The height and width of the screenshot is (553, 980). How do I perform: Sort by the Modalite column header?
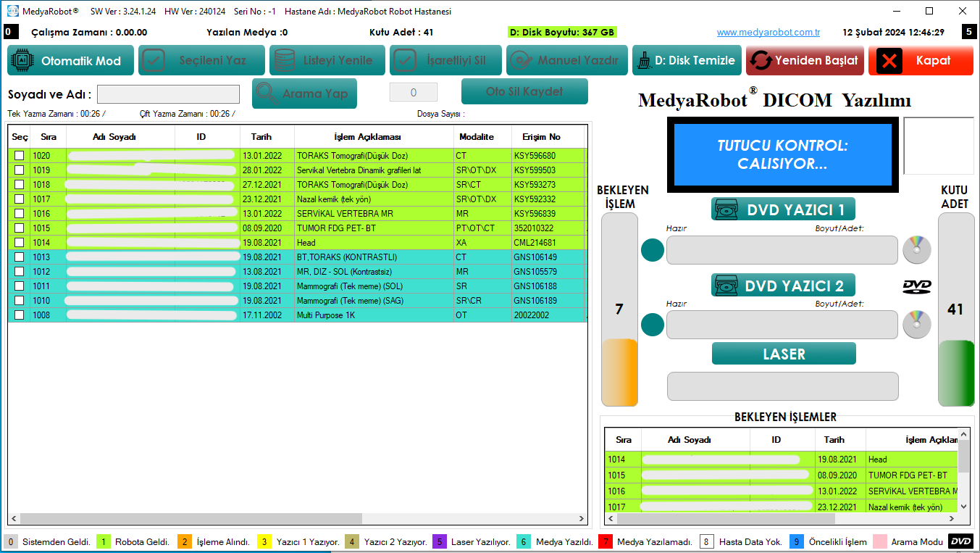click(476, 137)
